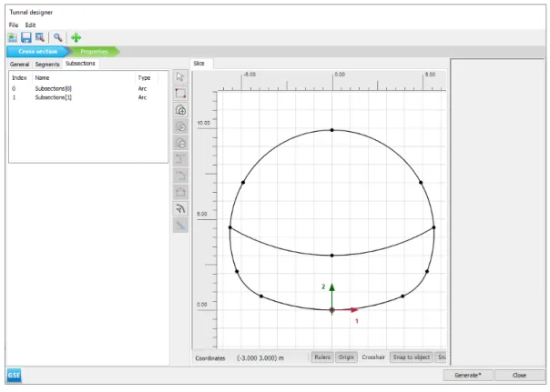Image resolution: width=550 pixels, height=392 pixels.
Task: Click the disabled diagonal line tool
Action: (x=180, y=226)
